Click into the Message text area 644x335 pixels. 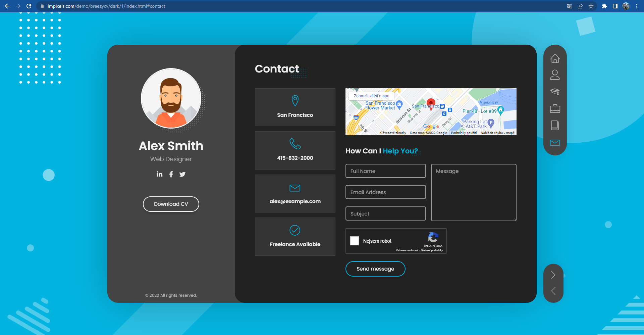point(474,192)
